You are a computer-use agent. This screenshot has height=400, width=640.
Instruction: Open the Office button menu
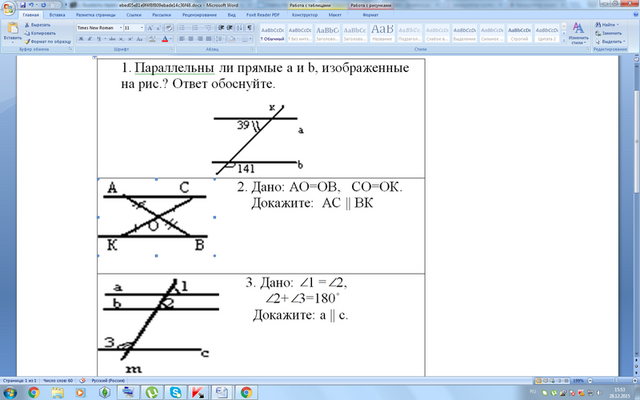click(8, 8)
